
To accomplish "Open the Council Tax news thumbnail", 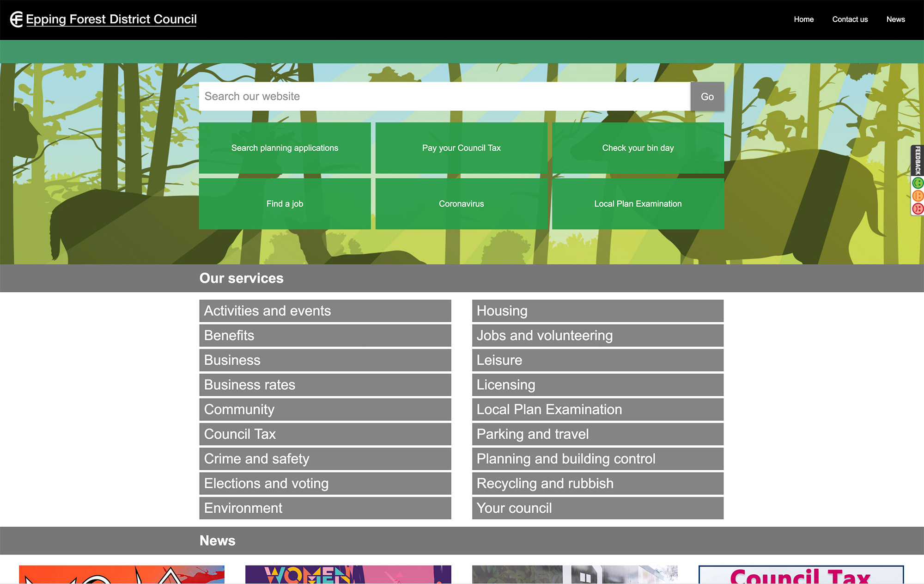I will pyautogui.click(x=801, y=575).
